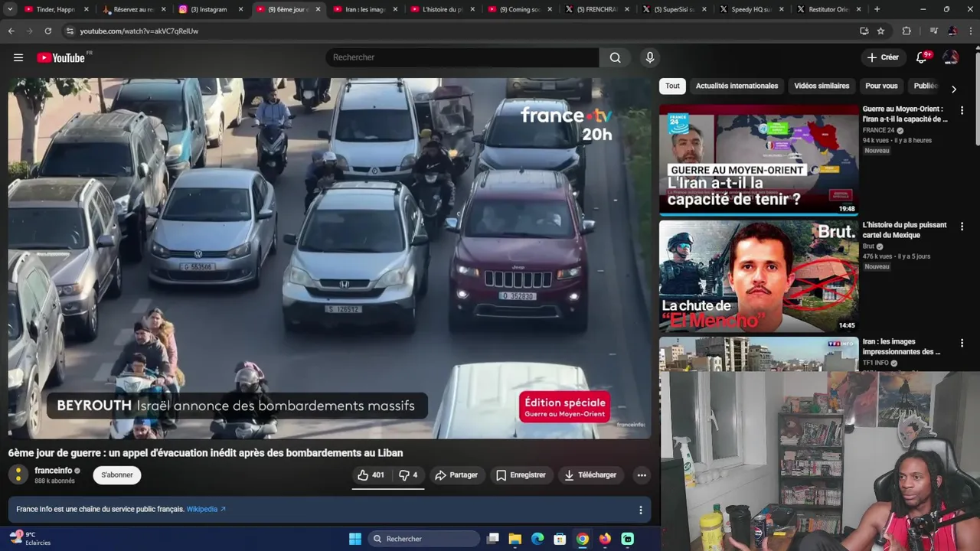This screenshot has width=980, height=551.
Task: Open options menu for Brut cartel video
Action: (x=962, y=227)
